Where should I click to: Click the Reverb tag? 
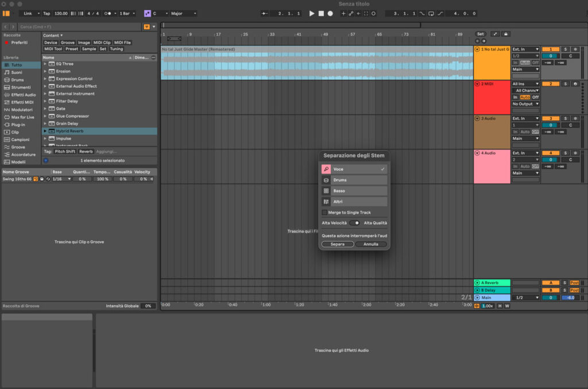(x=86, y=152)
